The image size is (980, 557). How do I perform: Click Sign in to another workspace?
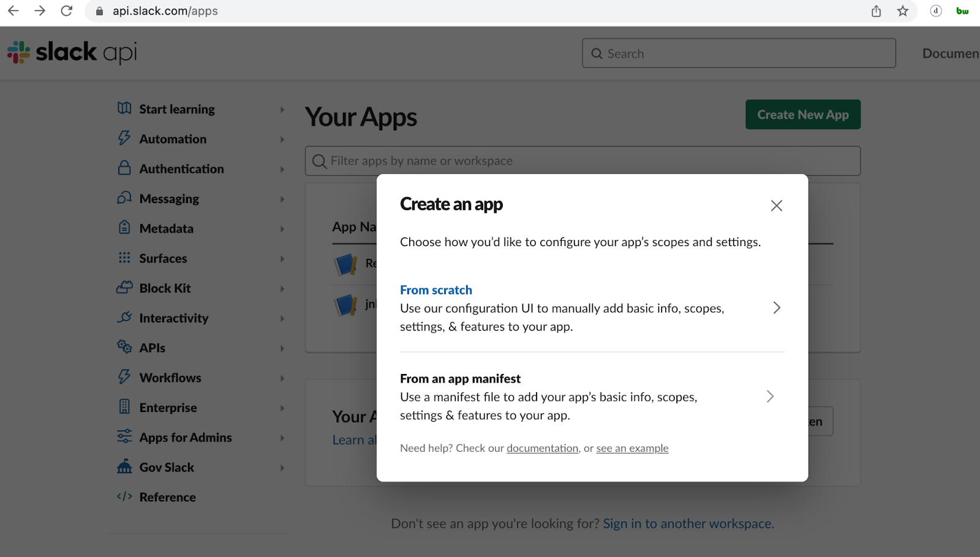pos(687,524)
